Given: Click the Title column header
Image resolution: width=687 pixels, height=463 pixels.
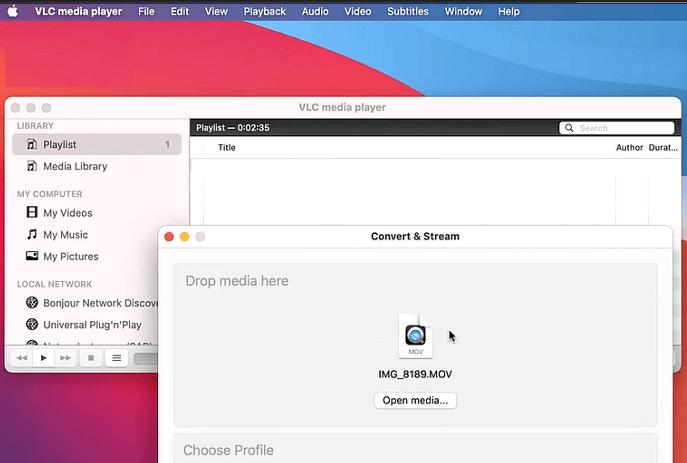Looking at the screenshot, I should pos(227,148).
